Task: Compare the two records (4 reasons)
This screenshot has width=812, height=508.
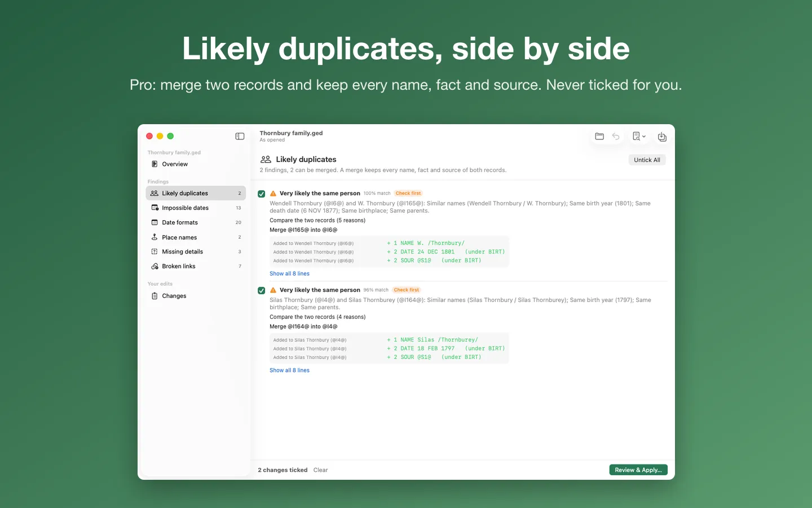Action: point(317,317)
